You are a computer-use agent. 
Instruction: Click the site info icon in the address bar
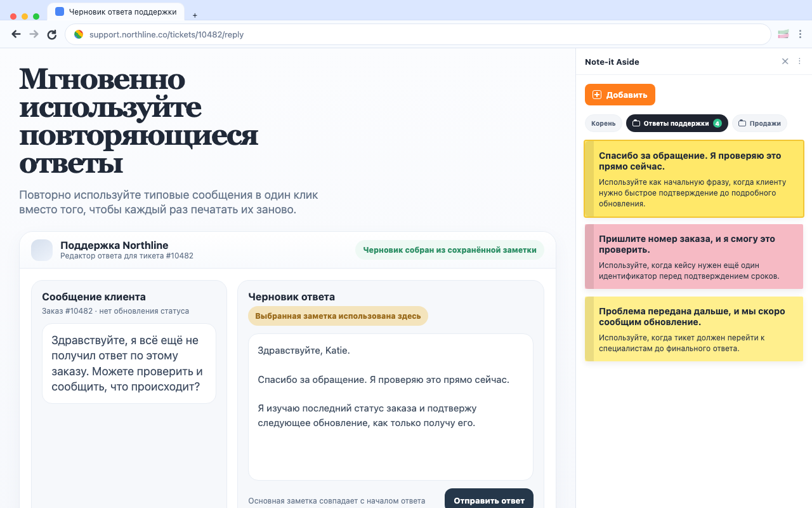[78, 34]
